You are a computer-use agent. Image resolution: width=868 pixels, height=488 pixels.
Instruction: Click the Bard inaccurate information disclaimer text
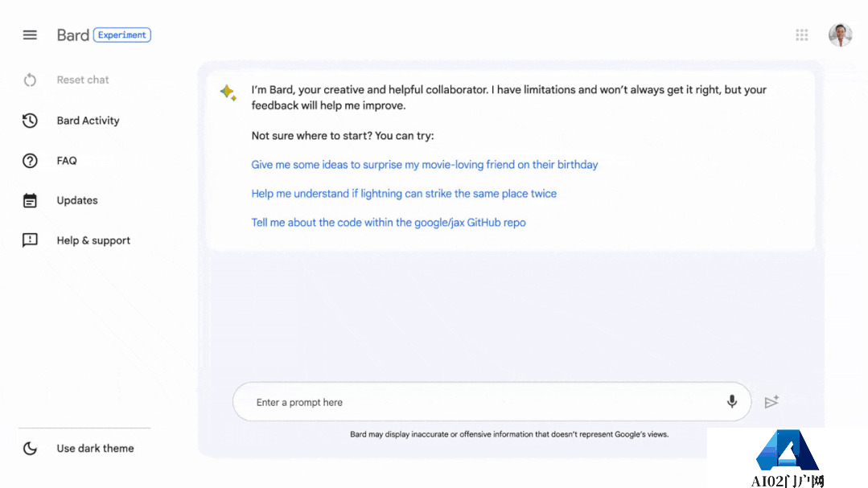tap(509, 434)
